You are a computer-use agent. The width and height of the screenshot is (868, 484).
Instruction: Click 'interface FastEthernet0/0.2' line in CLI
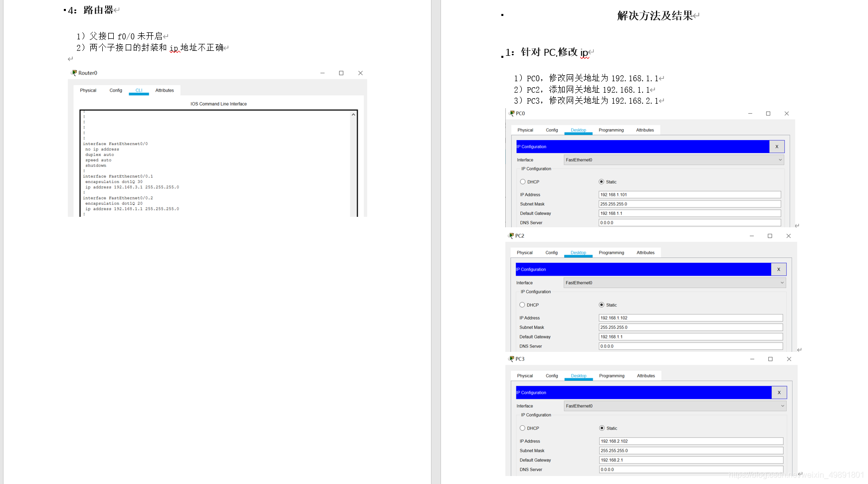118,198
